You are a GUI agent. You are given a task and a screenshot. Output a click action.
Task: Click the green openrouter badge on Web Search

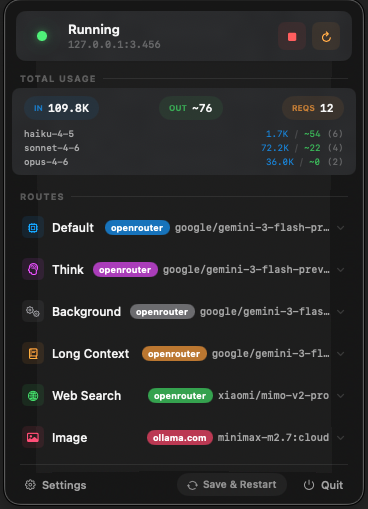[x=180, y=396]
